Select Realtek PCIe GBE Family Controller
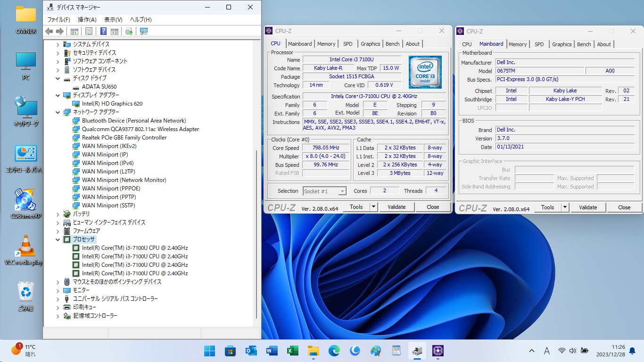644x362 pixels. point(124,138)
